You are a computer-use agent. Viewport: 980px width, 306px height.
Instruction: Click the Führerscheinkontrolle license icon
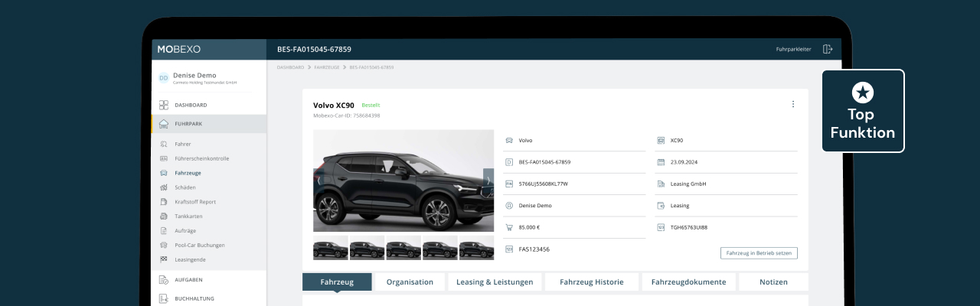[164, 158]
